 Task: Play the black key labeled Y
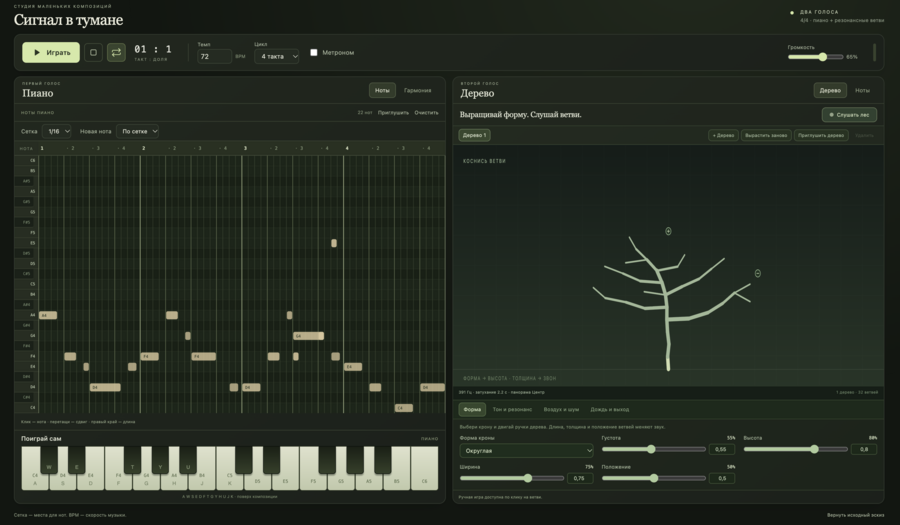click(160, 461)
